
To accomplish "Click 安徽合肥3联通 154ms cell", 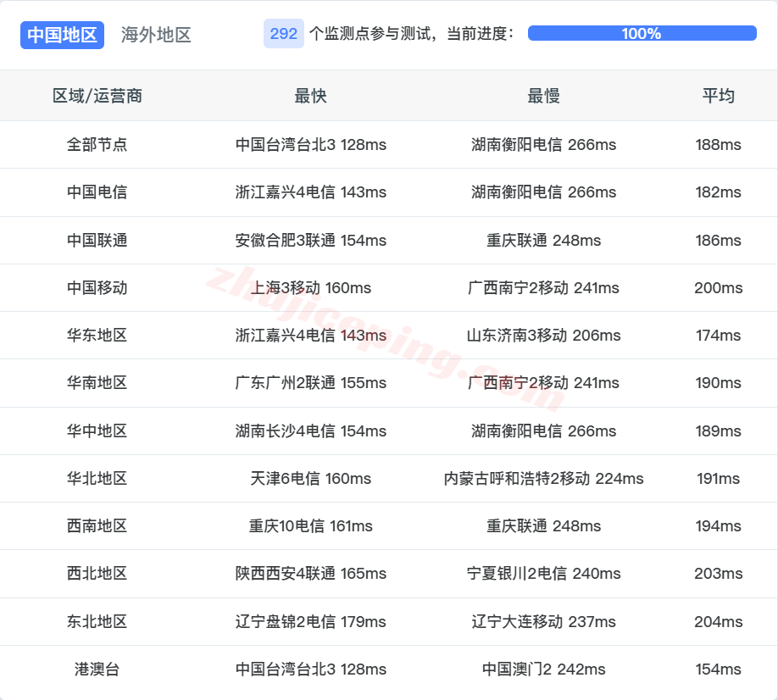I will pyautogui.click(x=310, y=240).
